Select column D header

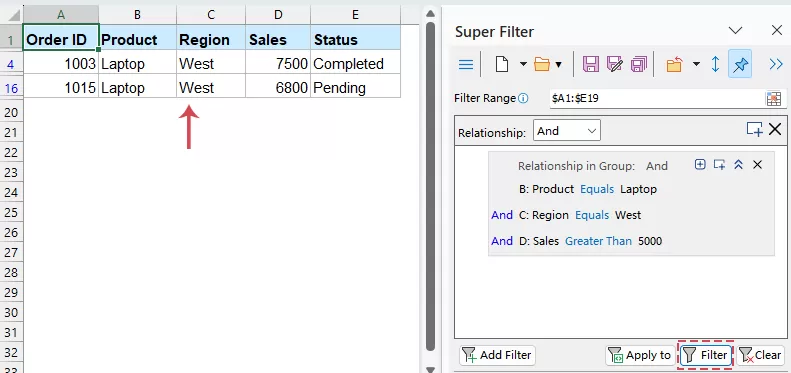point(278,15)
